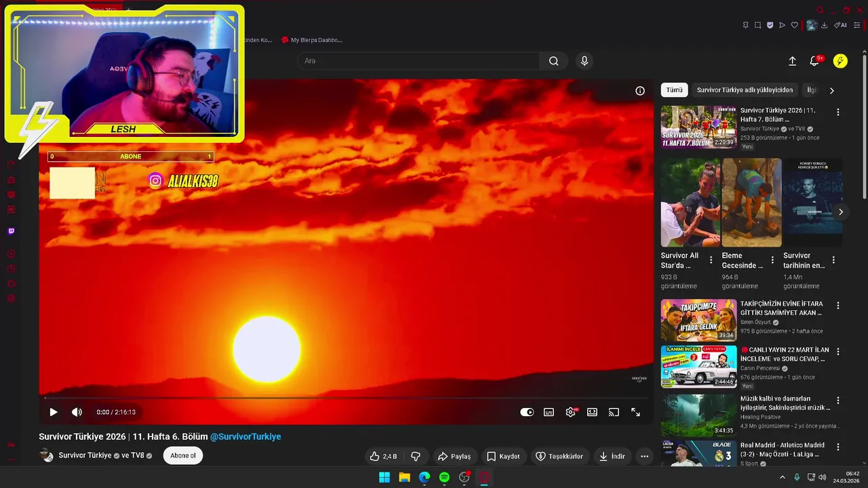Open the yellow lightning account avatar
The height and width of the screenshot is (488, 868).
840,61
